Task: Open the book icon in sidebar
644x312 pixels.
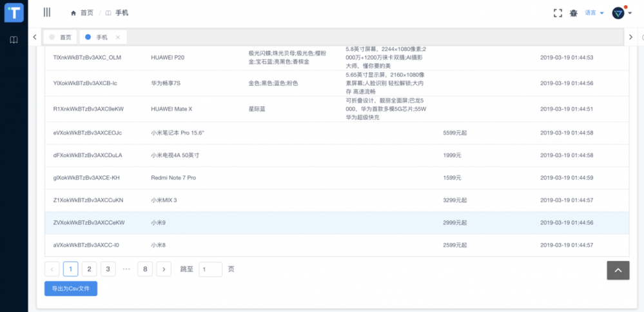Action: tap(14, 40)
